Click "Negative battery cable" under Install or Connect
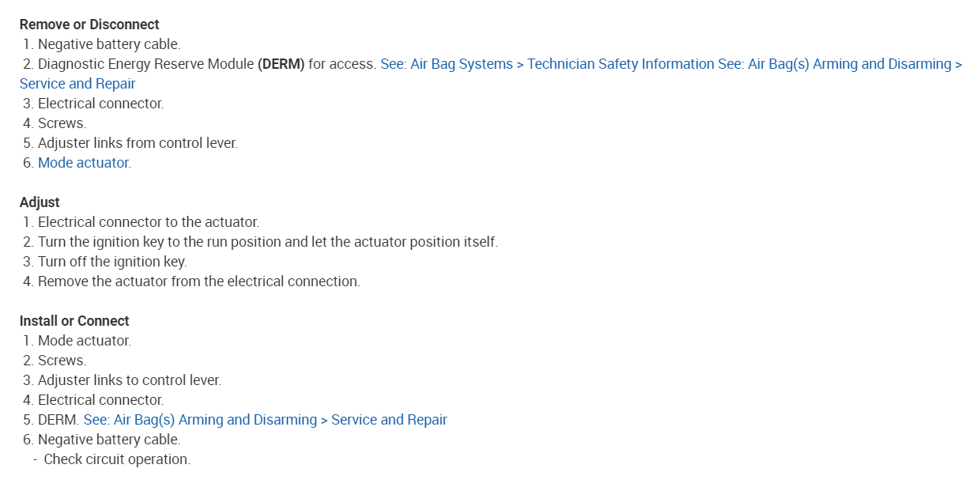This screenshot has height=491, width=980. point(109,440)
